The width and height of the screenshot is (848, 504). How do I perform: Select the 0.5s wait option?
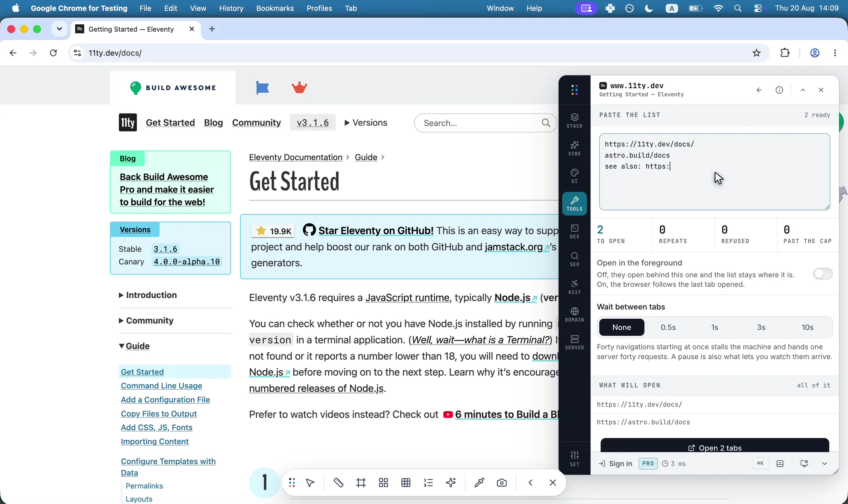pyautogui.click(x=668, y=327)
